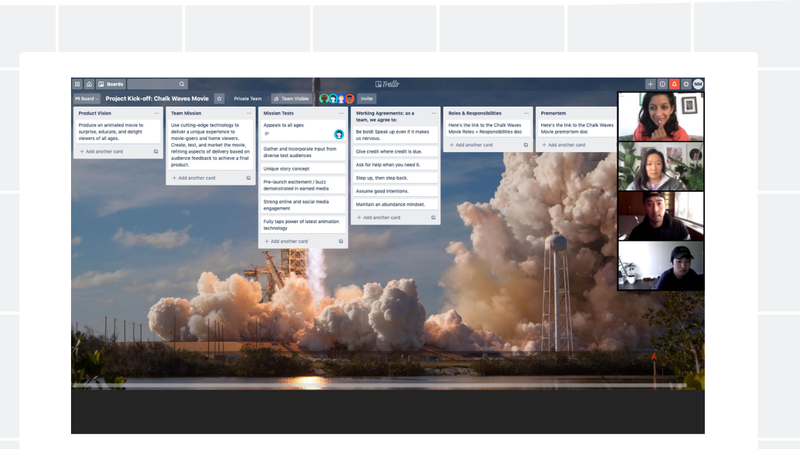Click the NM account avatar

[x=698, y=84]
